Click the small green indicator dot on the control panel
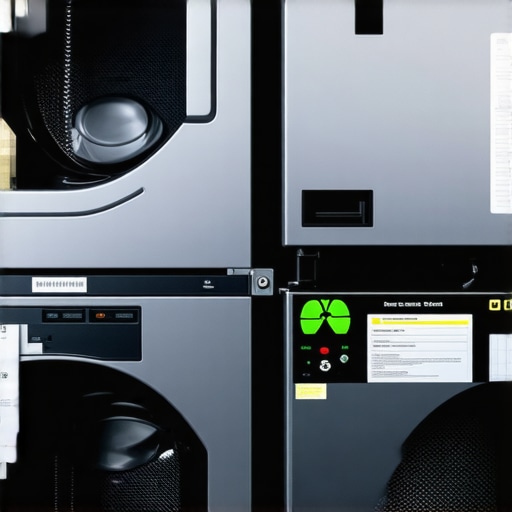The image size is (512, 512). click(309, 362)
